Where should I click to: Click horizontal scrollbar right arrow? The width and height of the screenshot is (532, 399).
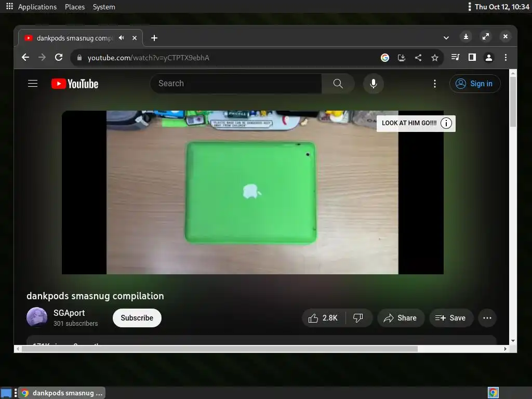coord(506,349)
